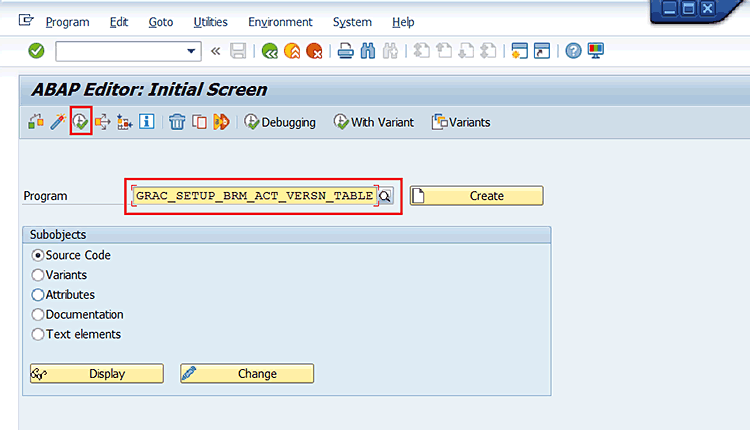This screenshot has height=430, width=750.
Task: Click the Variants toolbar button
Action: (461, 122)
